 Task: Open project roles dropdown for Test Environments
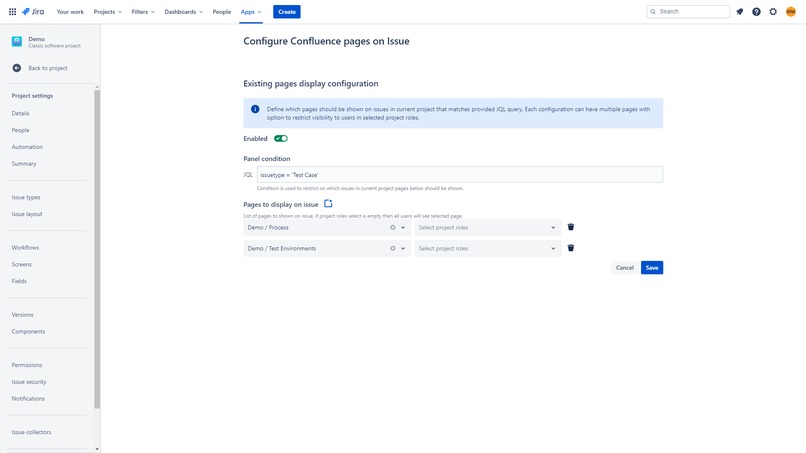click(488, 248)
